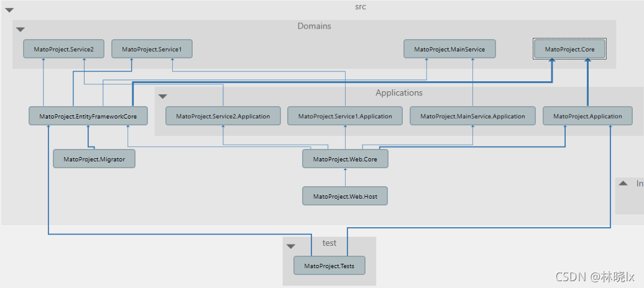Collapse the Applications group chevron

coord(163,96)
